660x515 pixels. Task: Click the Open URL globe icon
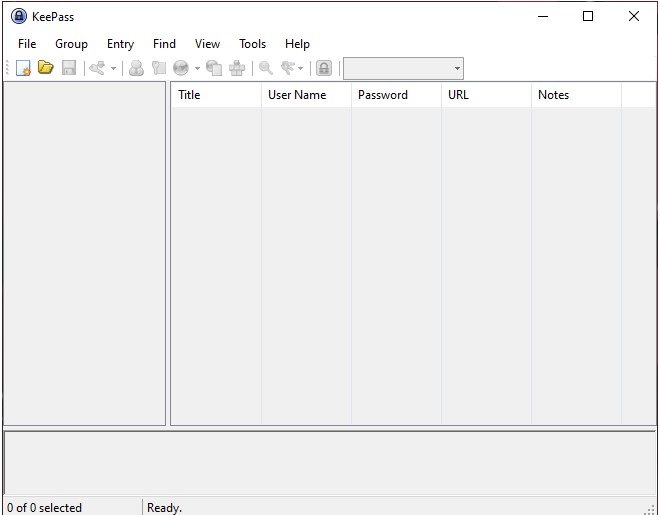(181, 68)
